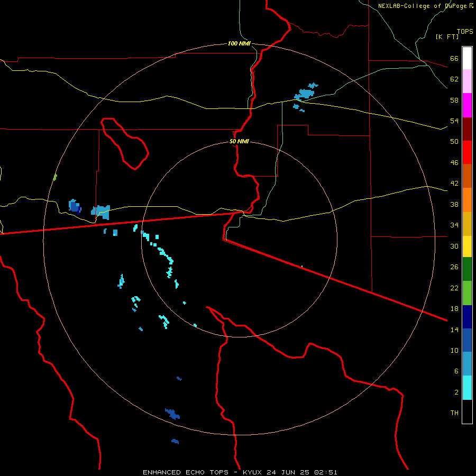
Task: Click the dark red (maroon) legend swatch
Action: point(467,129)
